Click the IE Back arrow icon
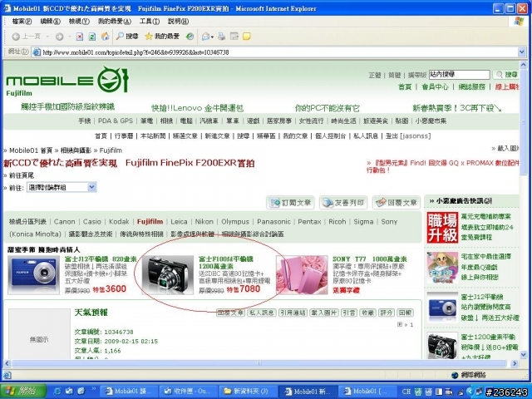The width and height of the screenshot is (532, 399). pyautogui.click(x=16, y=37)
